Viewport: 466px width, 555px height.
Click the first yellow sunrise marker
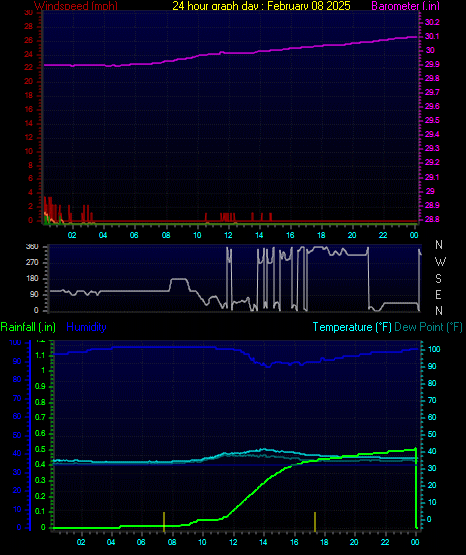click(164, 521)
